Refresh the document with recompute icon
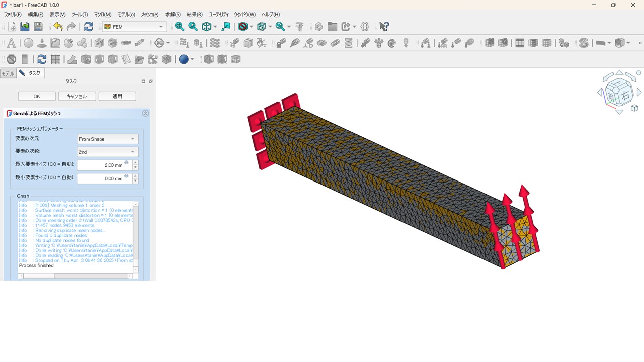The image size is (644, 362). tap(89, 27)
